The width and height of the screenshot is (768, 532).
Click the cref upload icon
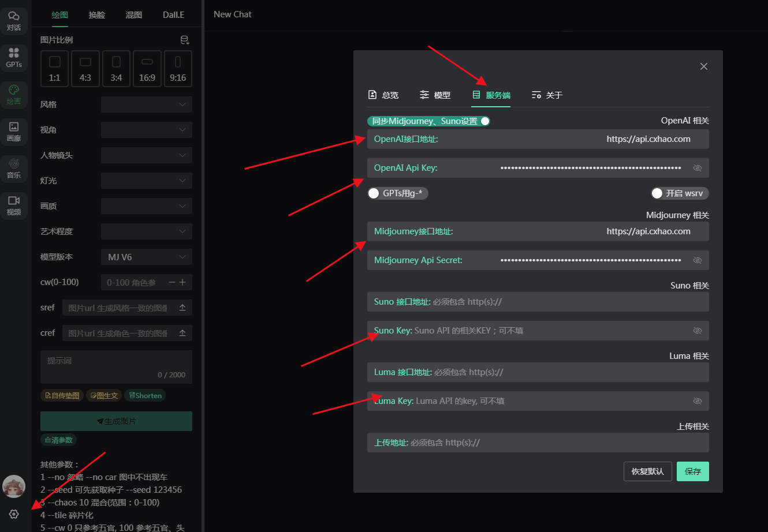click(182, 333)
